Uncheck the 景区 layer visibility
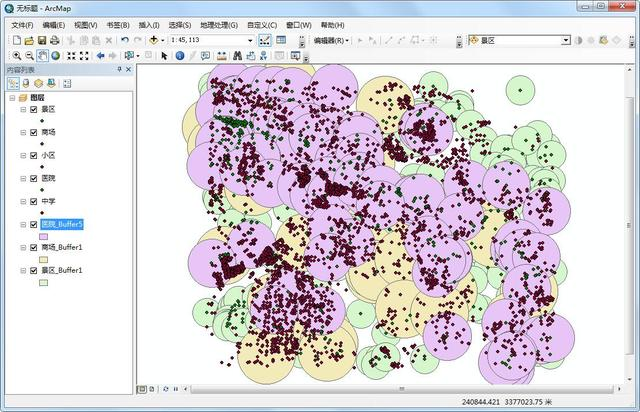This screenshot has height=412, width=640. click(34, 109)
